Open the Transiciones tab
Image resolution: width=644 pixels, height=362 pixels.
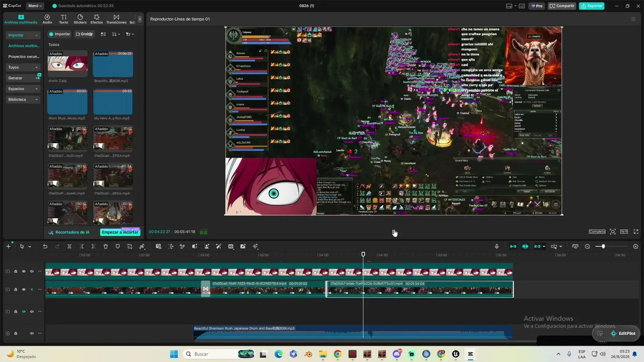116,19
